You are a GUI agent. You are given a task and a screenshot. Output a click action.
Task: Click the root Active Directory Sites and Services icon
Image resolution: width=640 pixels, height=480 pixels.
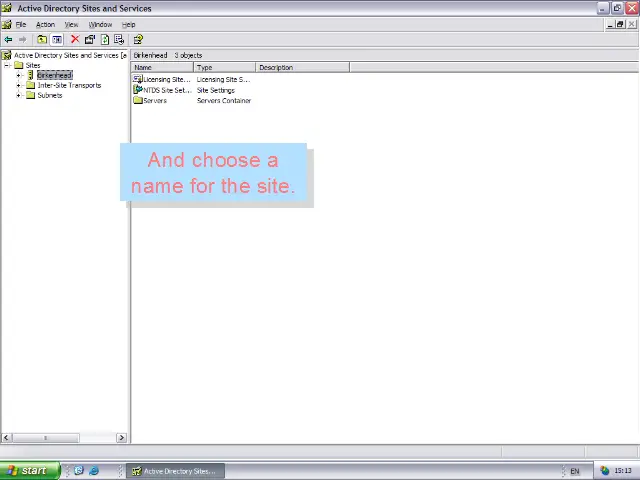[x=7, y=55]
